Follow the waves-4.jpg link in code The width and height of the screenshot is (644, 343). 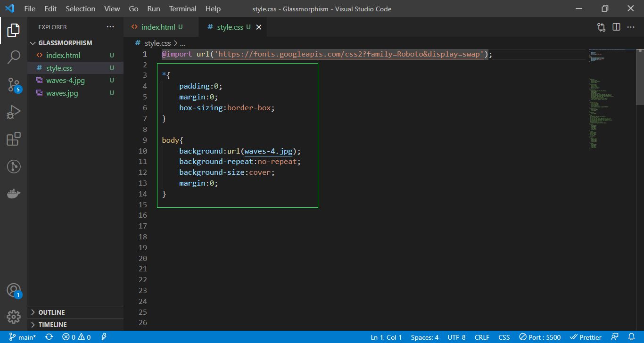point(269,151)
